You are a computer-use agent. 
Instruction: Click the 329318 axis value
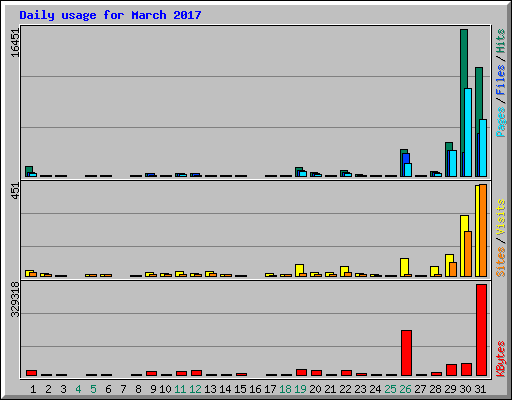click(x=15, y=299)
